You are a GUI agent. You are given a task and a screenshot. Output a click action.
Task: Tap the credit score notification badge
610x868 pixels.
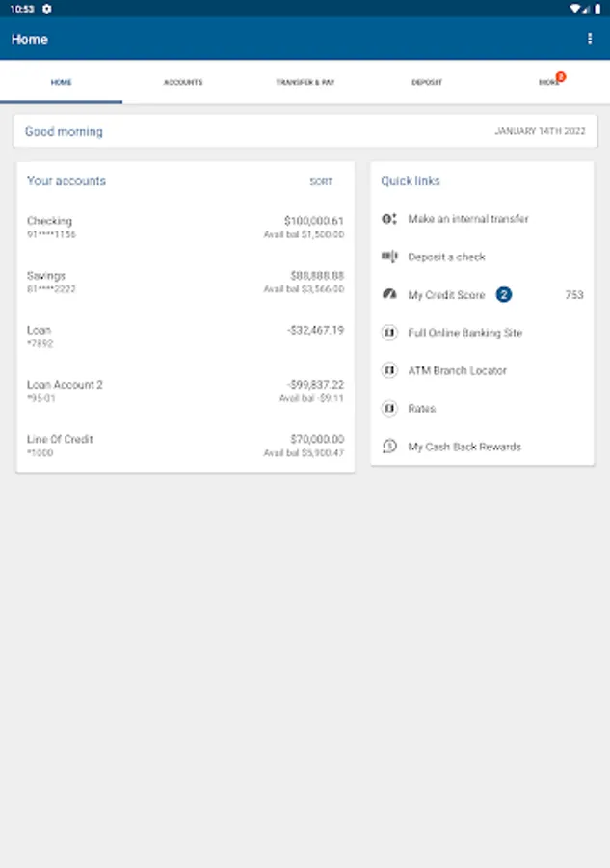point(504,295)
